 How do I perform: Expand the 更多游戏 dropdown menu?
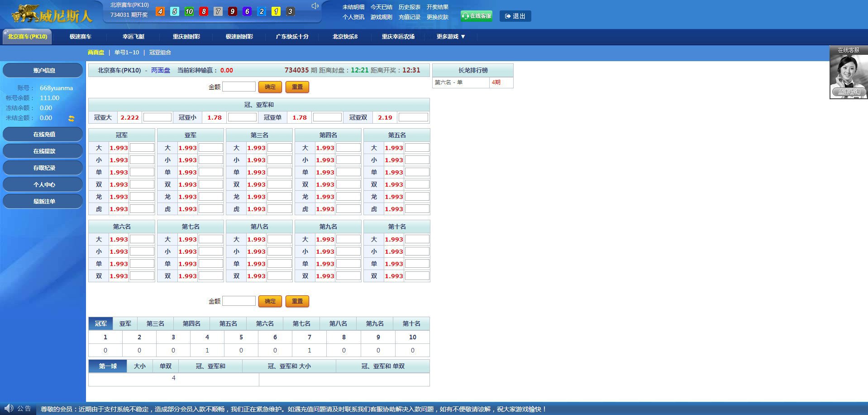tap(450, 37)
